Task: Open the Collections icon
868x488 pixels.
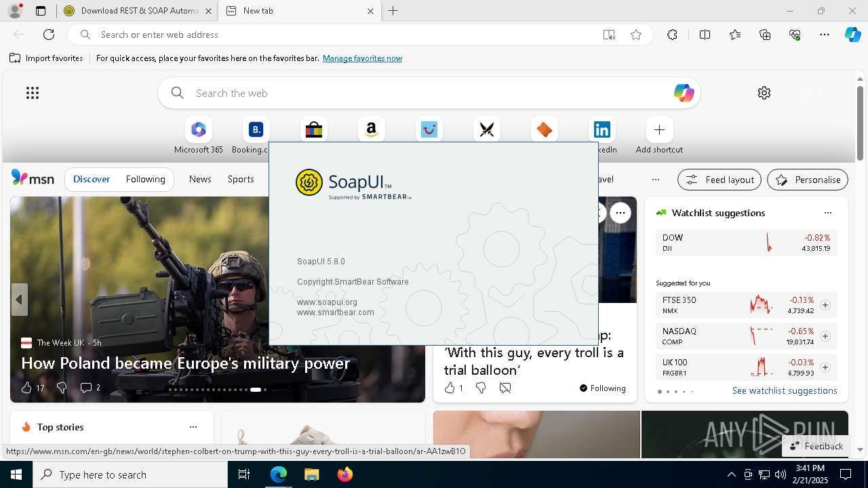Action: (765, 35)
